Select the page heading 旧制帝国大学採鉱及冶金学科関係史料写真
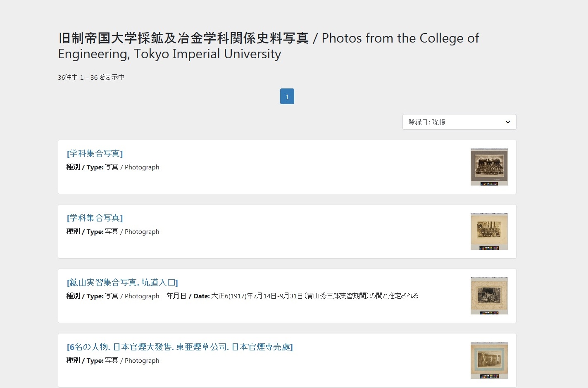Screen dimensions: 588x388 tap(183, 38)
